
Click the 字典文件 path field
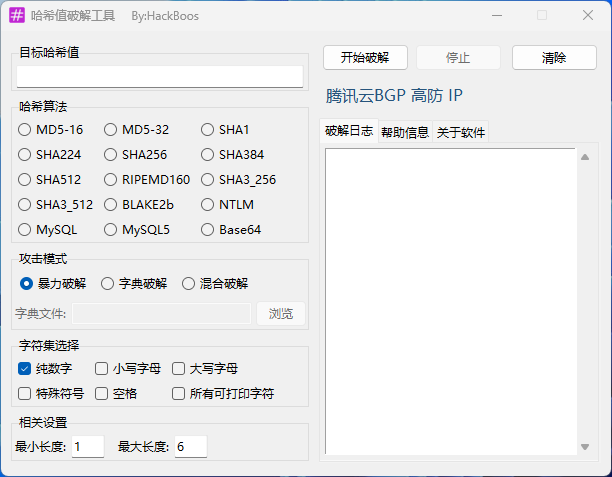(162, 313)
